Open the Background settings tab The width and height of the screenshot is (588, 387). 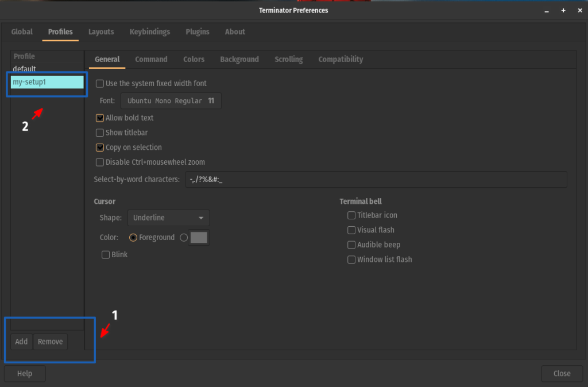tap(239, 59)
